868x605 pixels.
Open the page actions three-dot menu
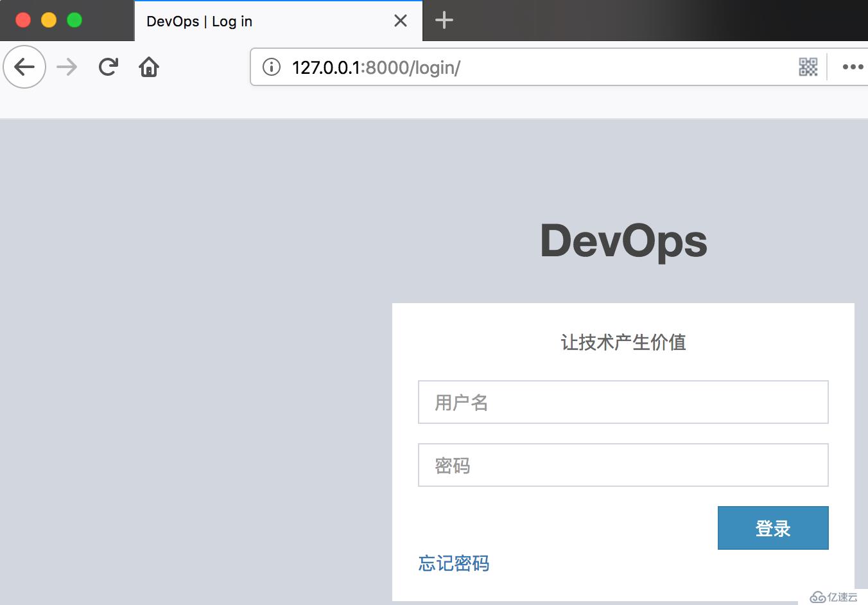pyautogui.click(x=853, y=67)
